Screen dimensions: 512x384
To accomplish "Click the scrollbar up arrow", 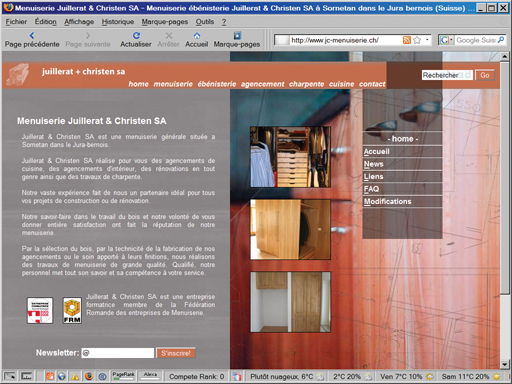I will [505, 56].
